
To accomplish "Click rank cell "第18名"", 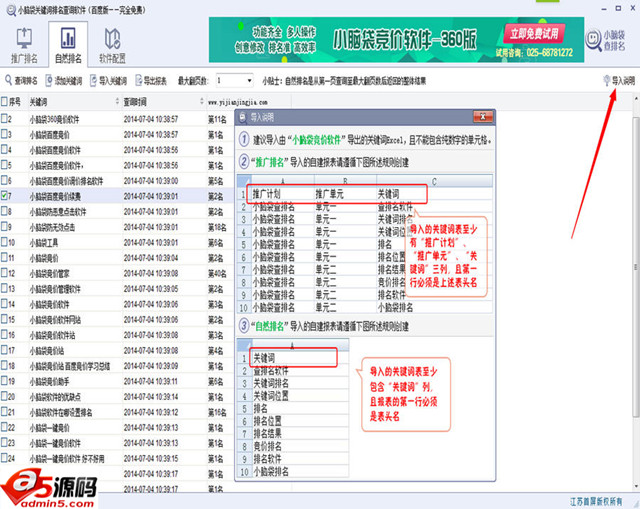I will [x=217, y=227].
